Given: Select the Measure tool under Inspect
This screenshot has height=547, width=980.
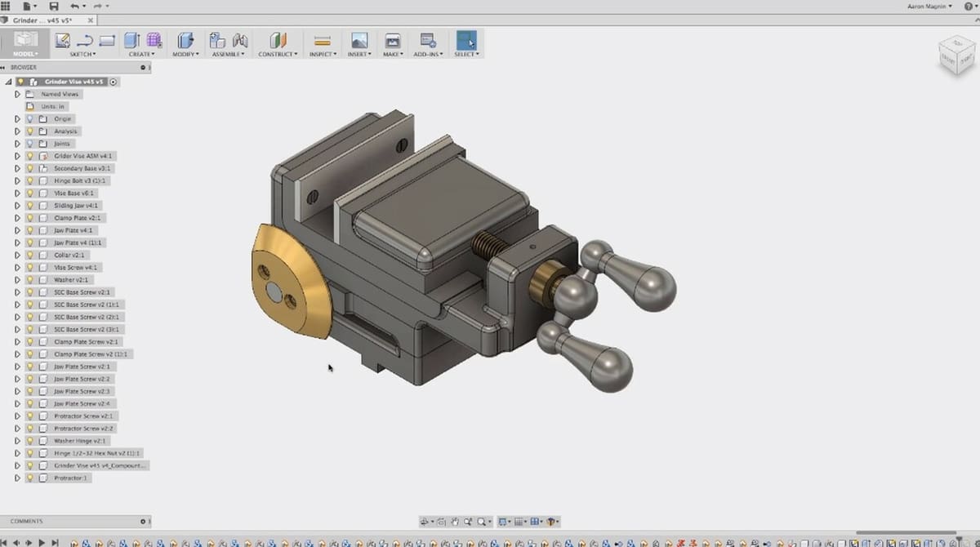Looking at the screenshot, I should pos(322,40).
